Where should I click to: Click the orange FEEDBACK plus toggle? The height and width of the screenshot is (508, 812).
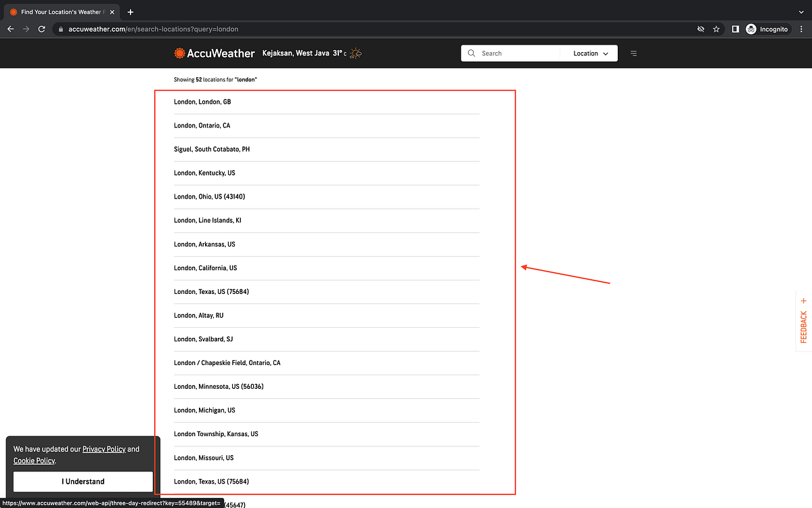[x=803, y=300]
